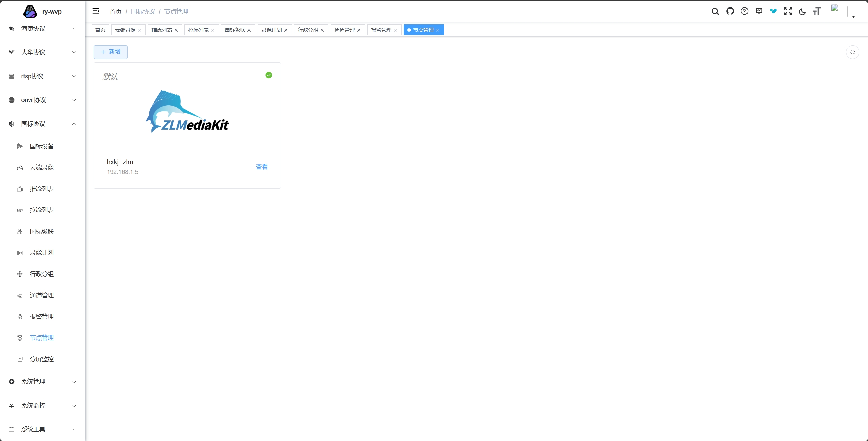Click the 查看 link on node card
The image size is (868, 441).
[x=261, y=167]
